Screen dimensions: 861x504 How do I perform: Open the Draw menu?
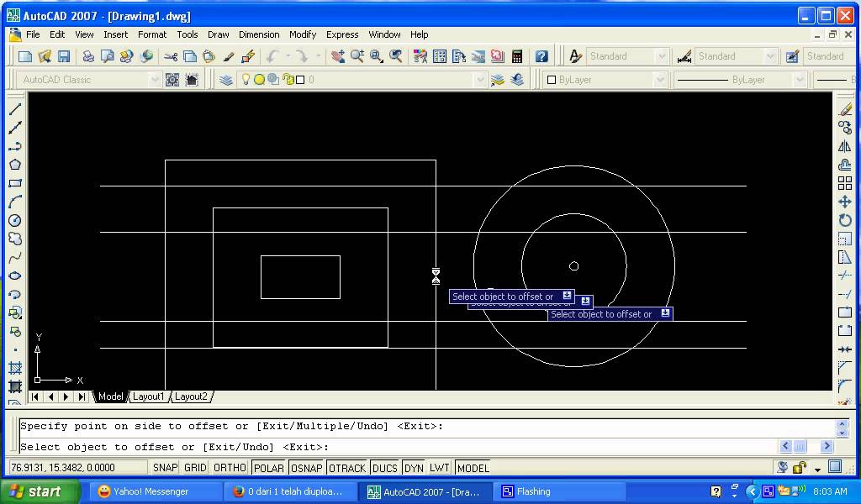click(218, 34)
